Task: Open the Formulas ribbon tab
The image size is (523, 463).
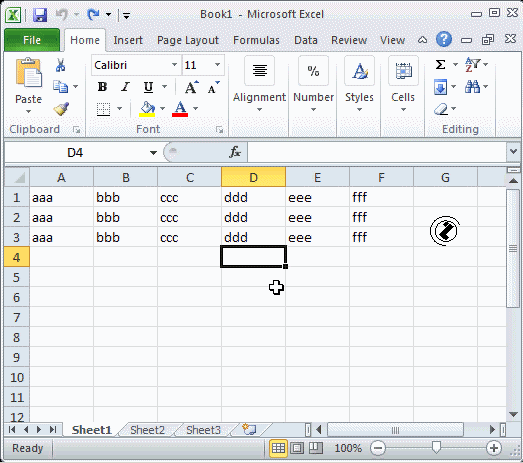Action: point(256,40)
